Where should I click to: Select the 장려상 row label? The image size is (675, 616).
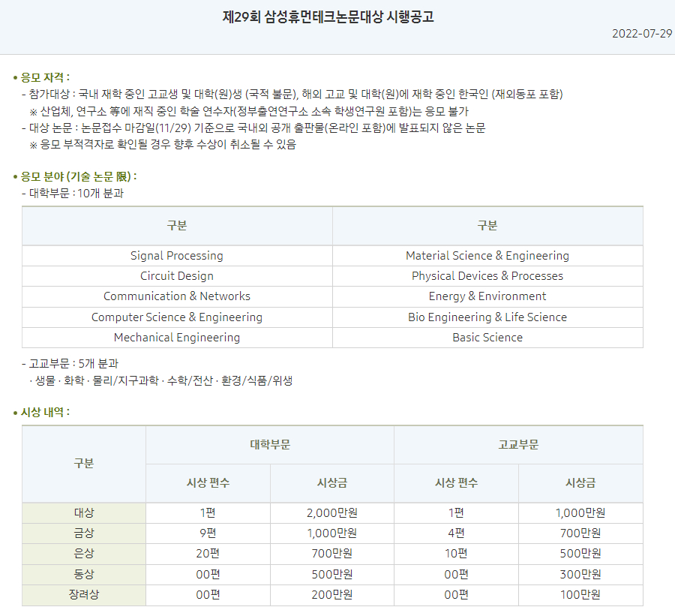[x=84, y=595]
